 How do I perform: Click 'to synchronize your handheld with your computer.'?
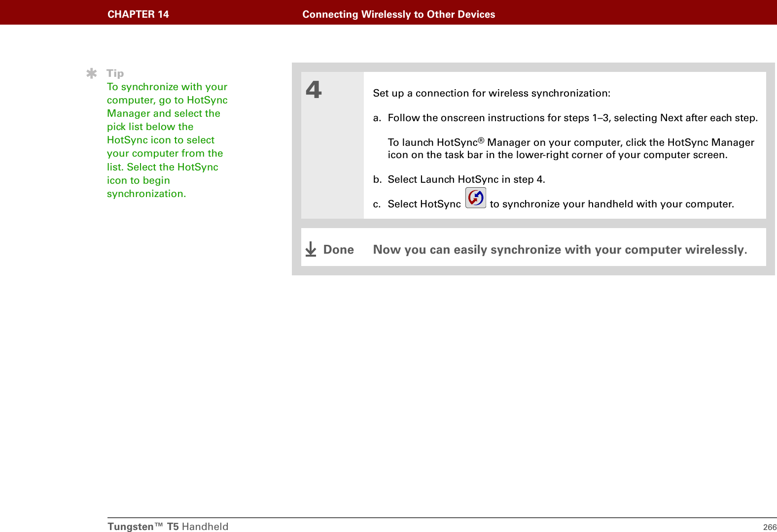612,204
